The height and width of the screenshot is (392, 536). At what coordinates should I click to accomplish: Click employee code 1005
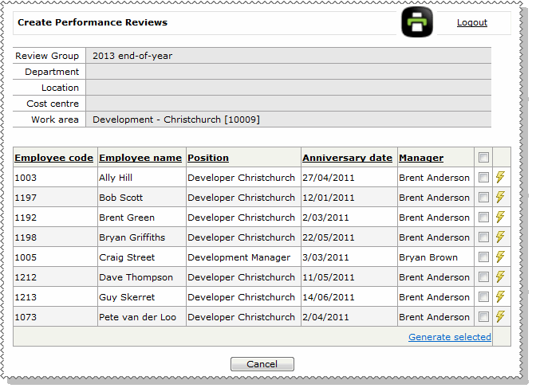click(x=26, y=257)
